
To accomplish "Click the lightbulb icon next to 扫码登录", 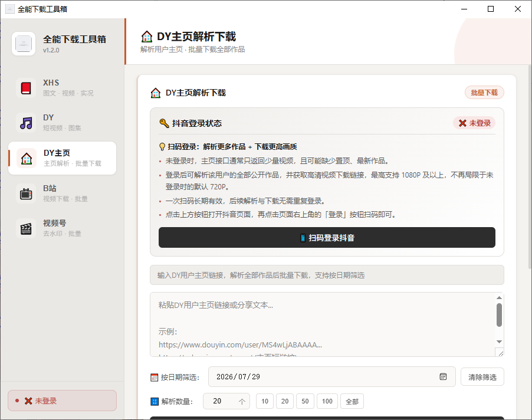I will (163, 146).
